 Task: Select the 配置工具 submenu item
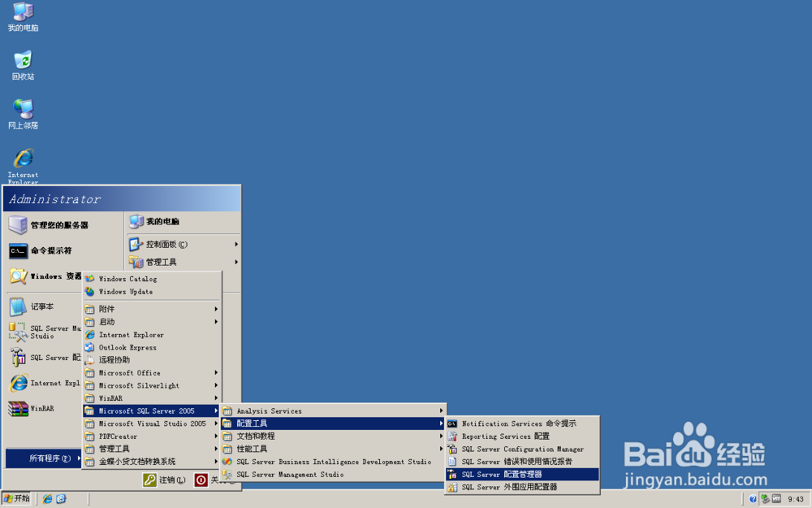coord(333,423)
